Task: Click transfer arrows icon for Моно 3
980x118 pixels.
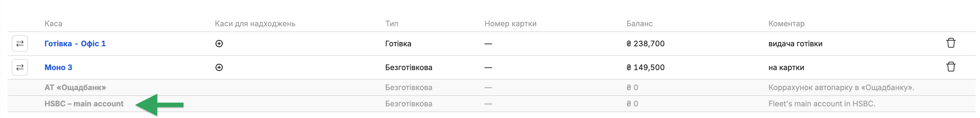Action: [20, 67]
